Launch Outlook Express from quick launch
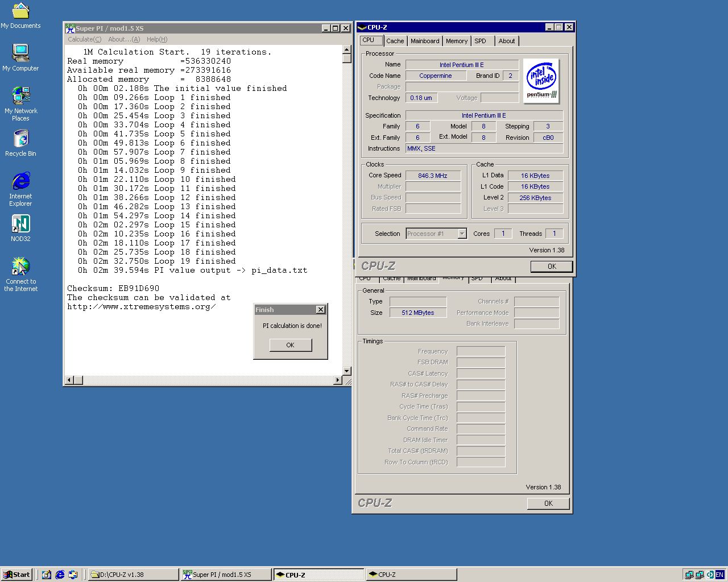 (73, 575)
